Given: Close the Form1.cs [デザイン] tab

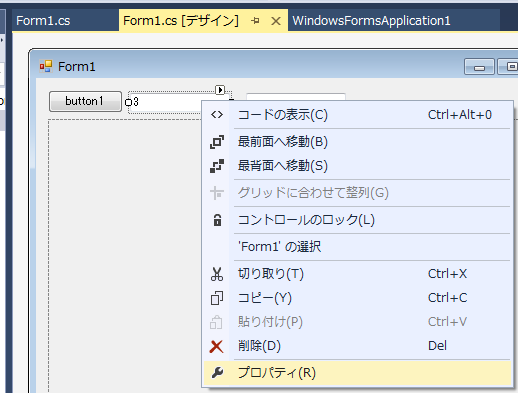Looking at the screenshot, I should point(276,21).
